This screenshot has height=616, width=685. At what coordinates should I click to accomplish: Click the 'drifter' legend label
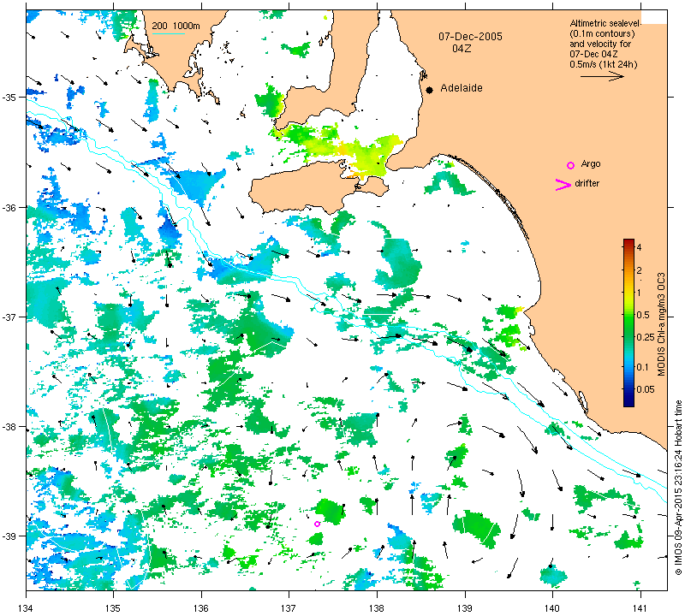(x=587, y=183)
